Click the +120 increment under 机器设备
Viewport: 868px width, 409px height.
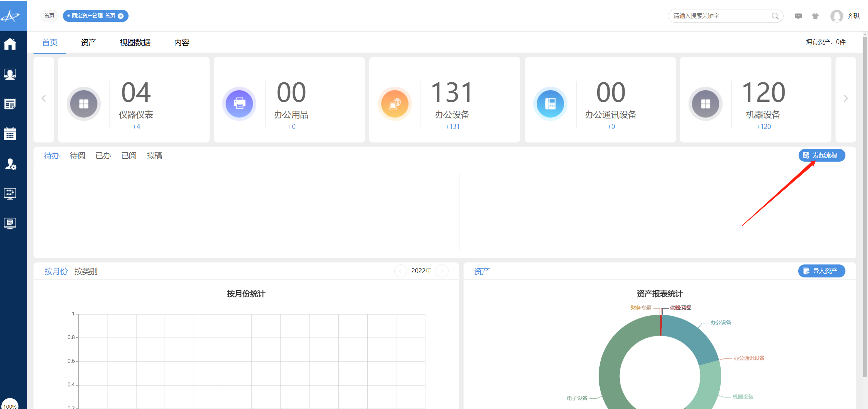coord(763,127)
